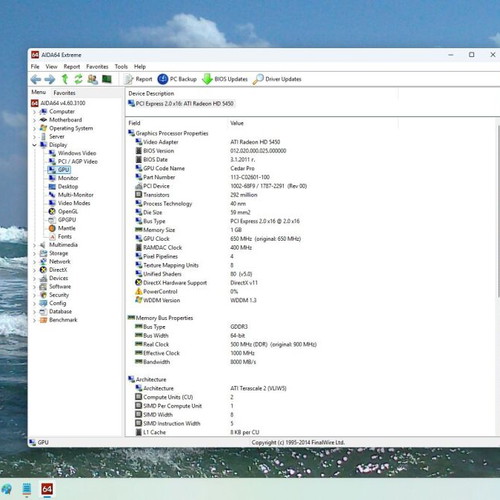Switch to the Favorites tab in sidebar
The width and height of the screenshot is (500, 500).
click(64, 93)
